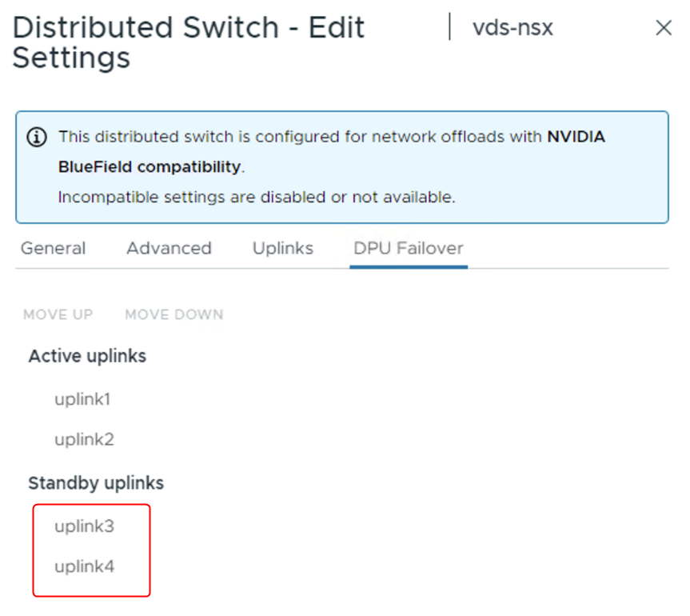Click the vds-nsx switch name
The image size is (690, 616).
513,28
